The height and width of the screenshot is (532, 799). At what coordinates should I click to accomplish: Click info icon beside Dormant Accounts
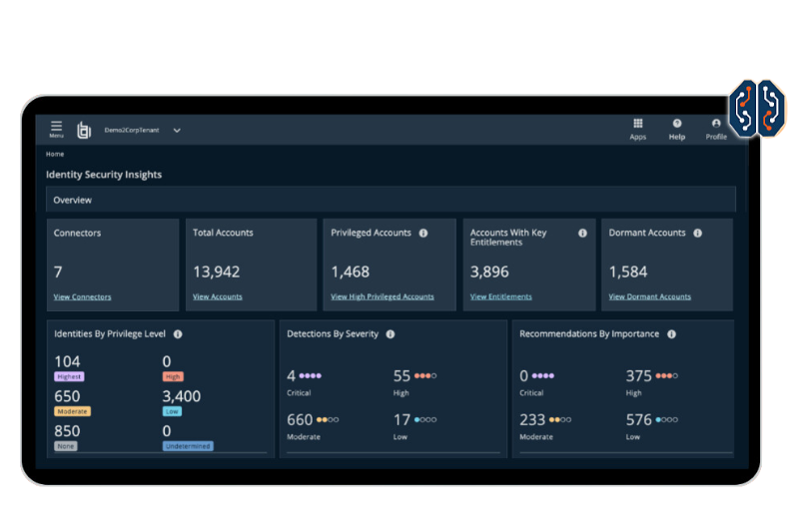[697, 233]
